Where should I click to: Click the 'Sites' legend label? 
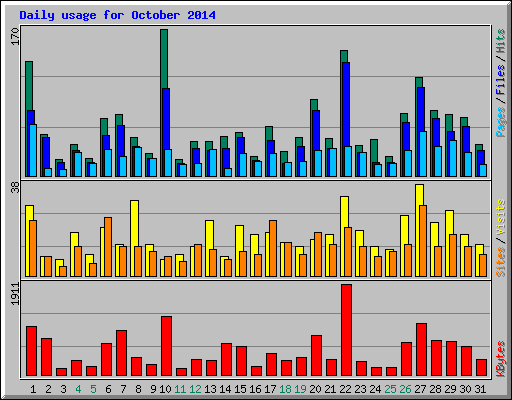tap(501, 262)
